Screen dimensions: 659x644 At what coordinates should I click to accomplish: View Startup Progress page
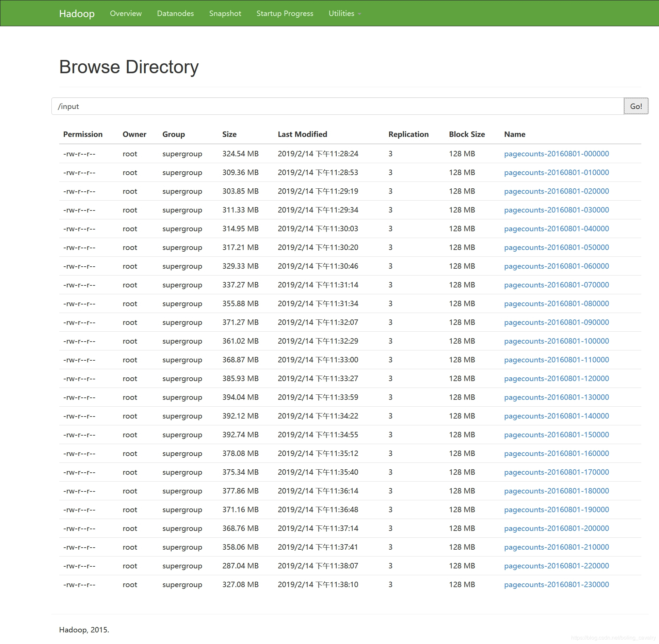(x=285, y=13)
